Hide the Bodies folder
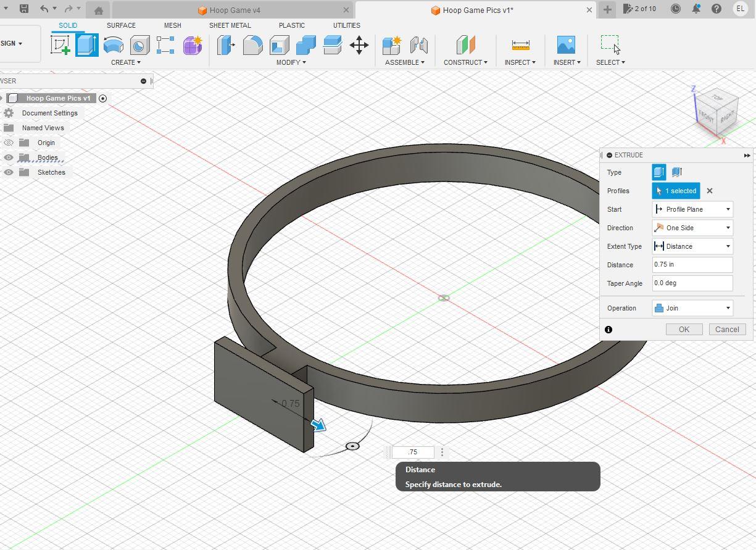 pos(9,157)
